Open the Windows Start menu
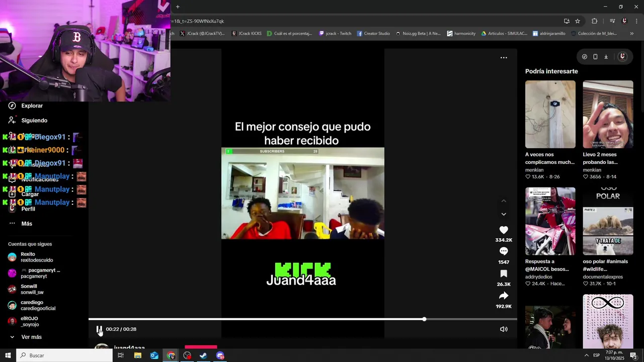This screenshot has height=362, width=644. pyautogui.click(x=8, y=355)
